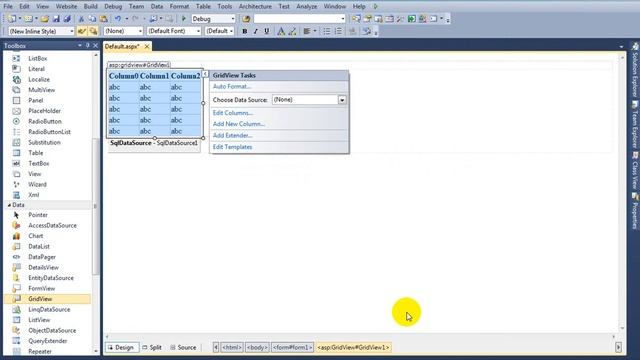Open Team Explorer side tab

click(635, 124)
